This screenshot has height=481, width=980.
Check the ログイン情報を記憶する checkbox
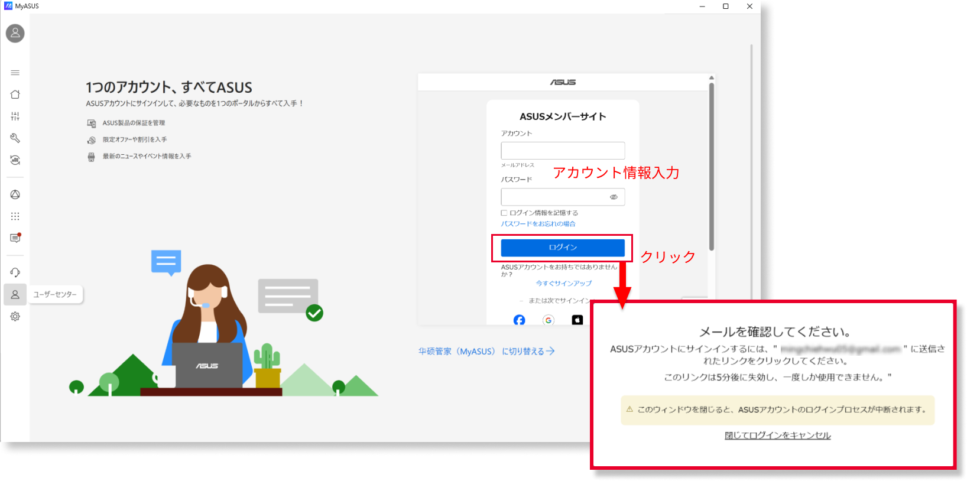click(504, 213)
